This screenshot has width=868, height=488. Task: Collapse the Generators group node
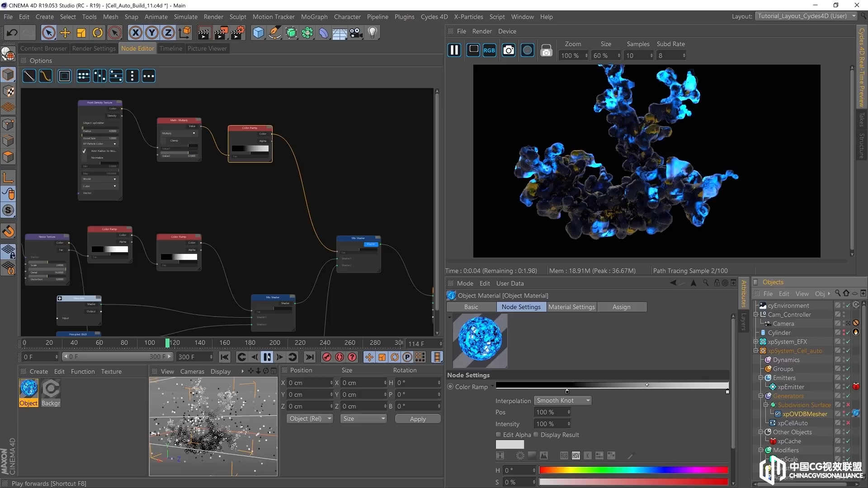[x=760, y=396]
